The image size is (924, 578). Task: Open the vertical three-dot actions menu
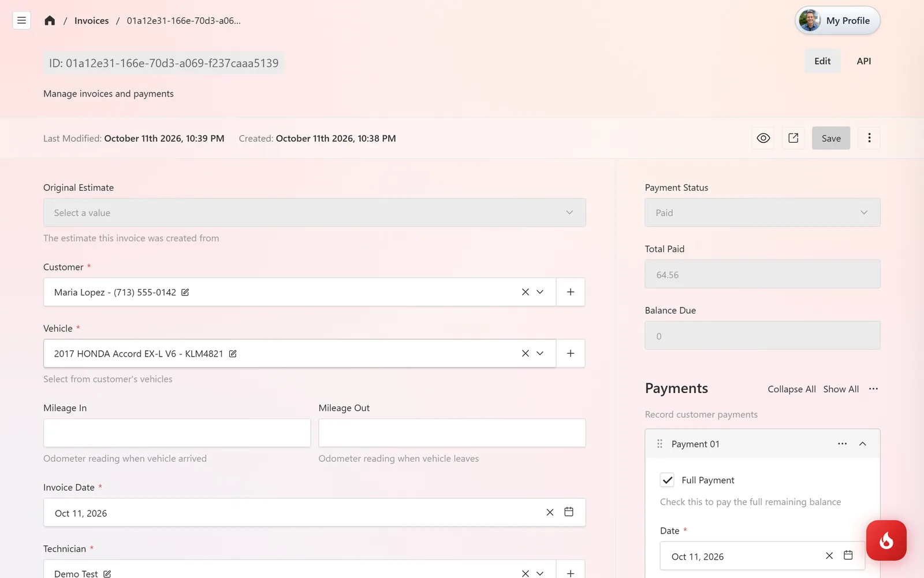click(x=869, y=138)
